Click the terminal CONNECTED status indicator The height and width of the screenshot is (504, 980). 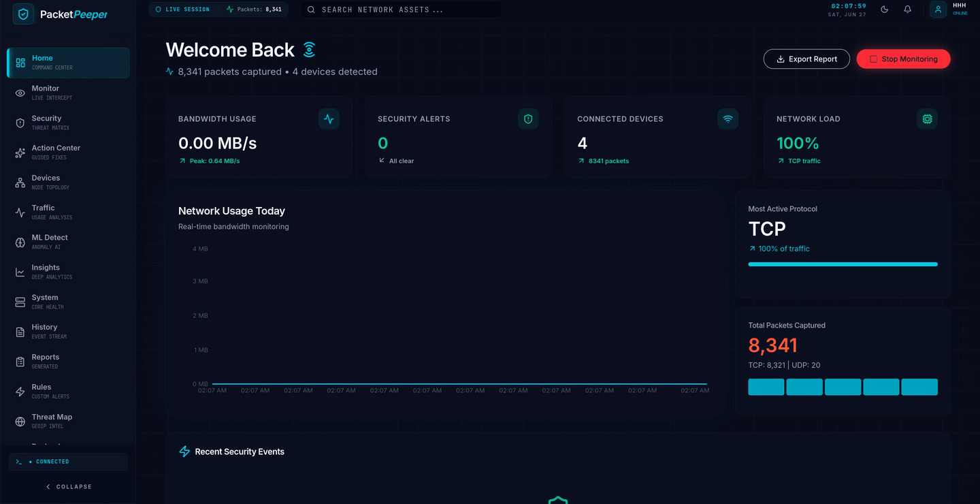[68, 462]
